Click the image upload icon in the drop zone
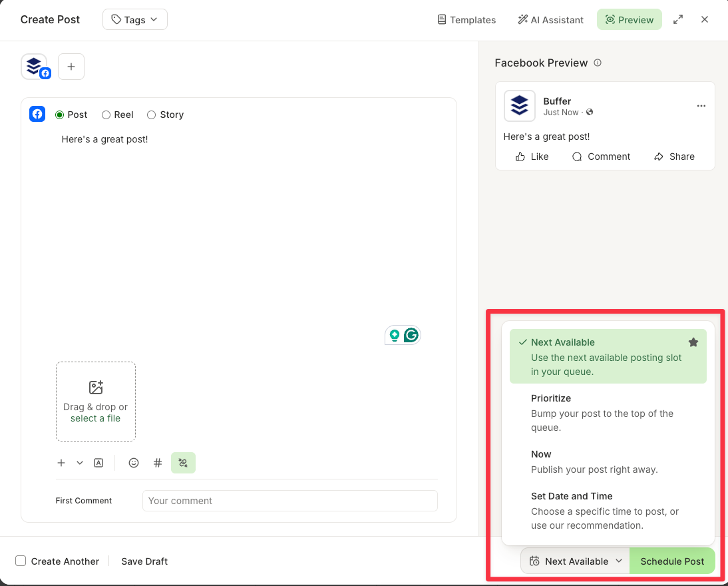 coord(96,387)
